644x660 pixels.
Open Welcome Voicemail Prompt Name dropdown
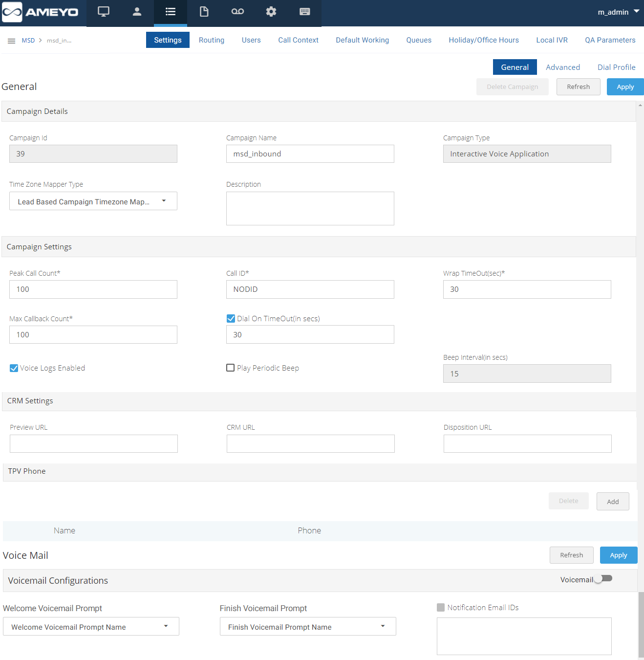(91, 627)
